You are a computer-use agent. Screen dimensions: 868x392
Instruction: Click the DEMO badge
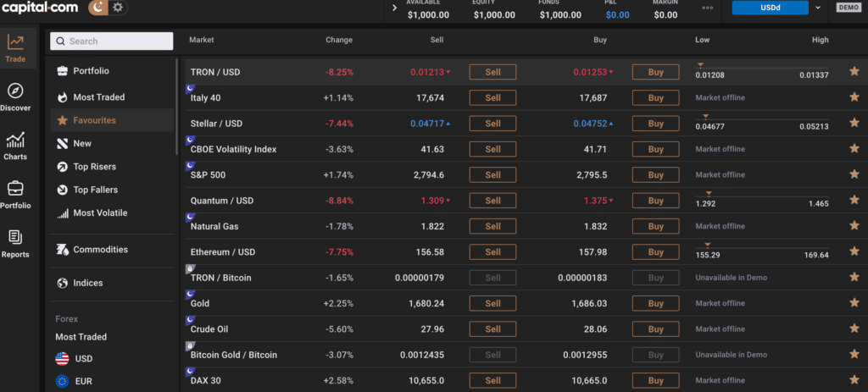848,8
